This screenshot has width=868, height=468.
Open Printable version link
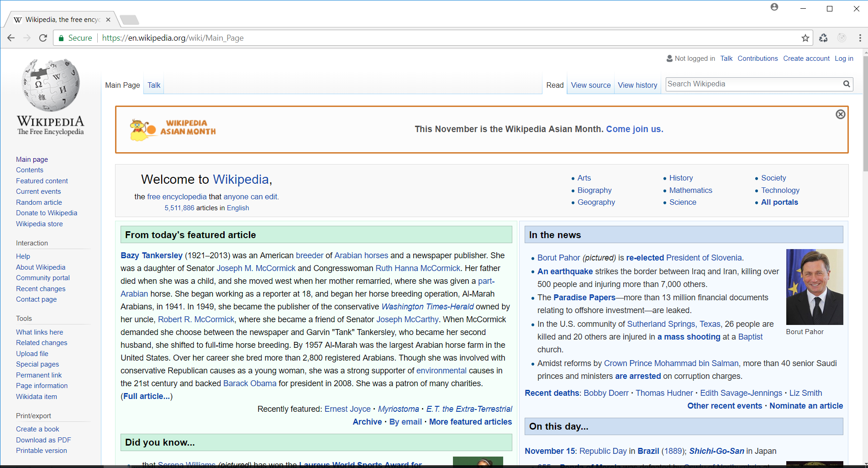pyautogui.click(x=42, y=451)
